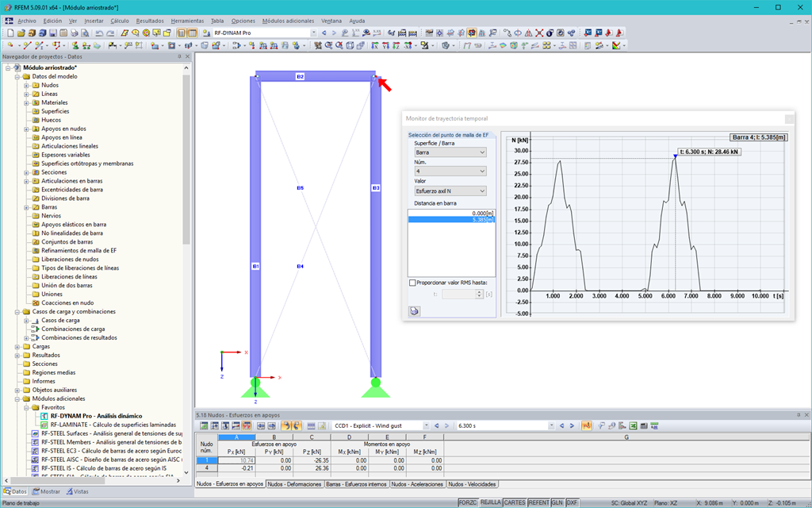Click the zoom window magnifier icon

point(328,45)
